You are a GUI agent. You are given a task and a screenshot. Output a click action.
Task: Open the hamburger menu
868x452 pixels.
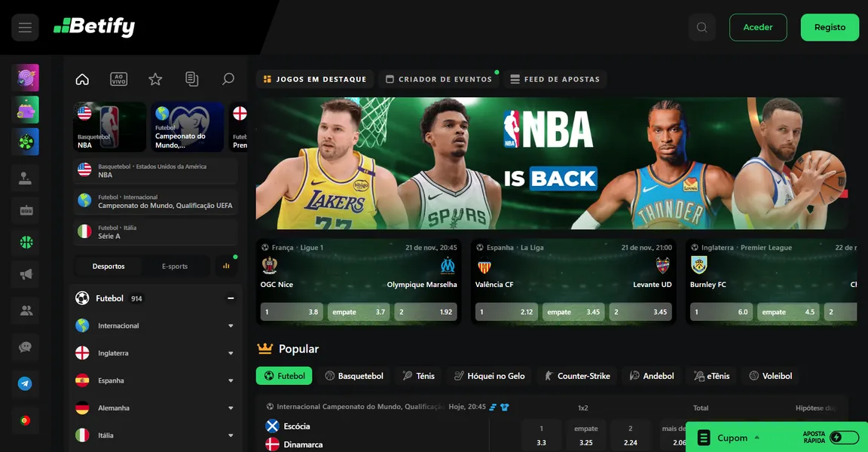pos(25,28)
